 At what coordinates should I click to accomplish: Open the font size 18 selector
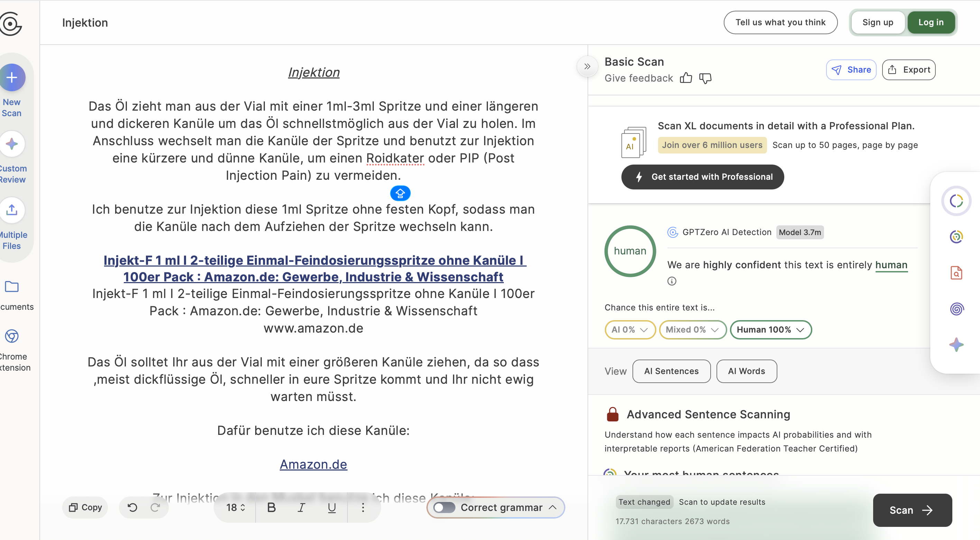[235, 507]
